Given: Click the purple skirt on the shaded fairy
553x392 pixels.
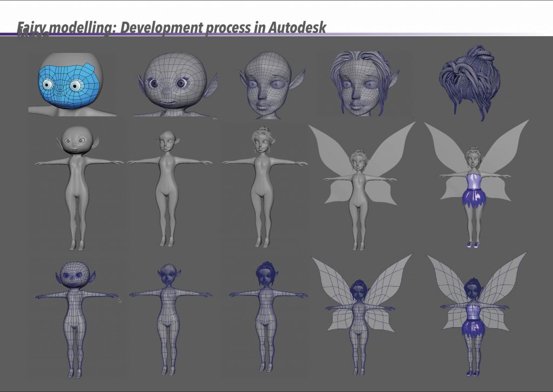Looking at the screenshot, I should (474, 201).
